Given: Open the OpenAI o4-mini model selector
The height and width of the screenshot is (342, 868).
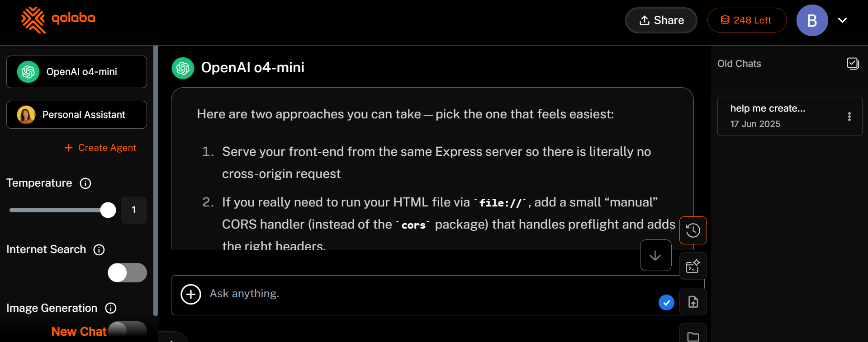Looking at the screenshot, I should click(x=76, y=72).
